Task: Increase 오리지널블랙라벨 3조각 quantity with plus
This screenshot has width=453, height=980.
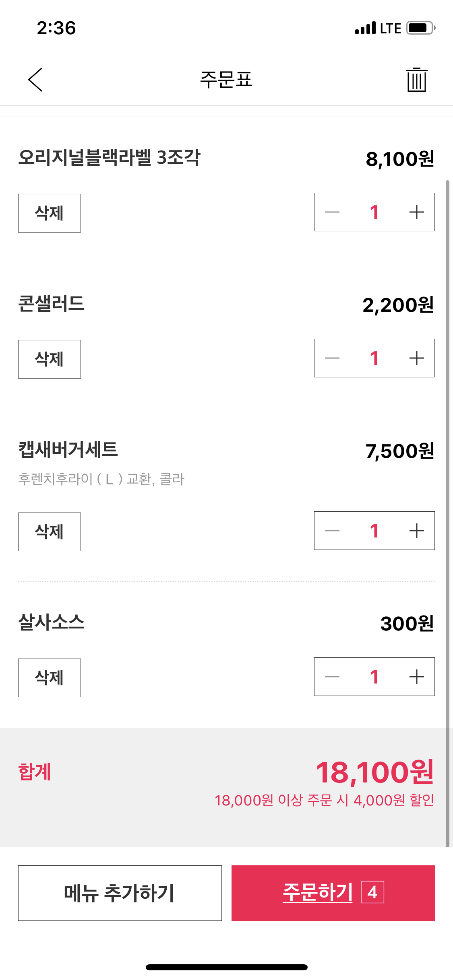Action: point(416,212)
